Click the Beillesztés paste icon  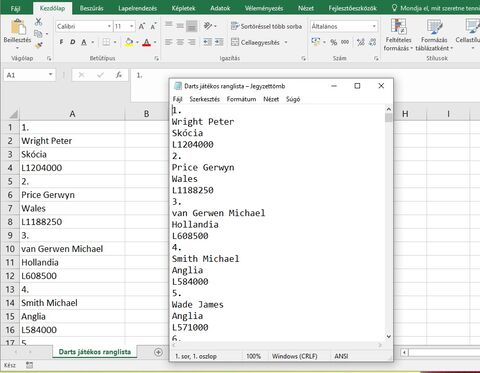18,27
